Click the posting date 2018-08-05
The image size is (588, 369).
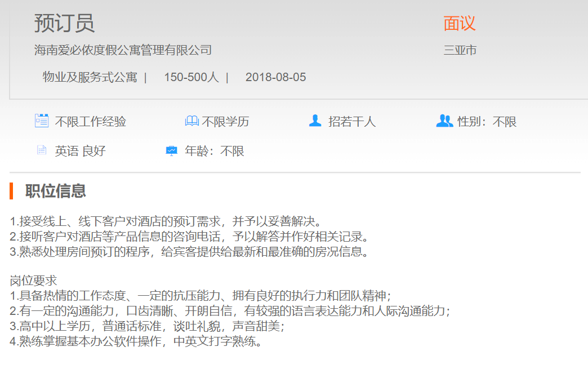(x=275, y=77)
